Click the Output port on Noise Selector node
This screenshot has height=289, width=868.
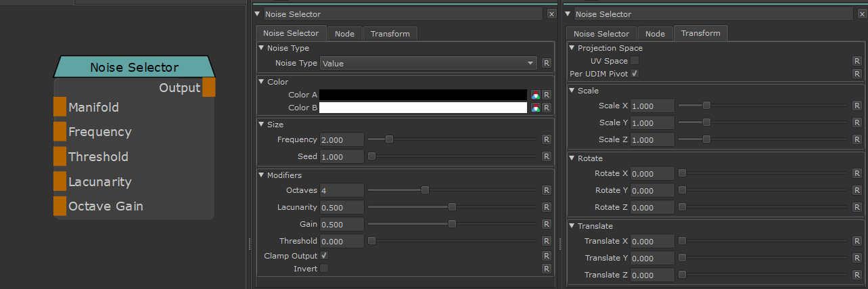click(x=208, y=87)
